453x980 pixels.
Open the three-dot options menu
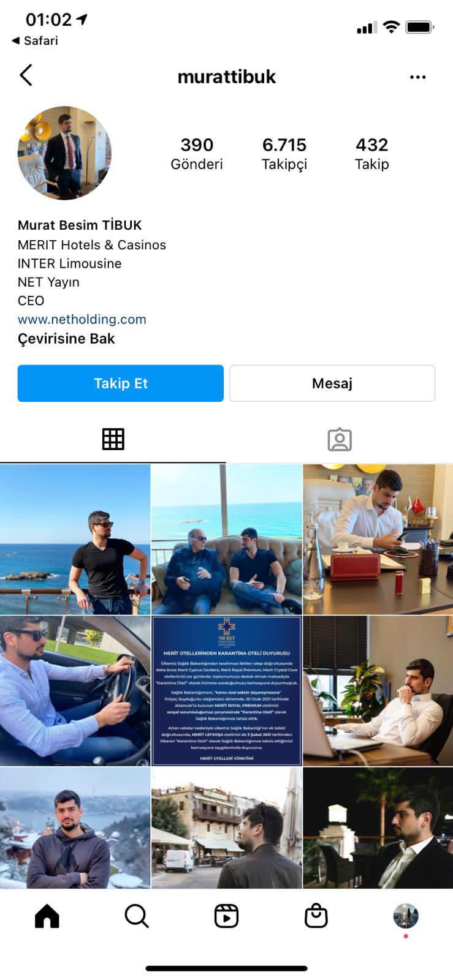pos(417,77)
